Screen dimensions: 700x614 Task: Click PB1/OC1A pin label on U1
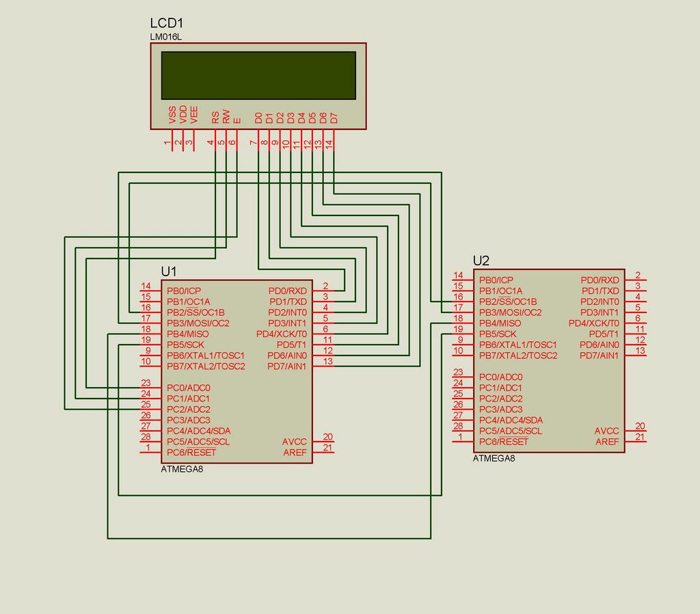pos(189,302)
